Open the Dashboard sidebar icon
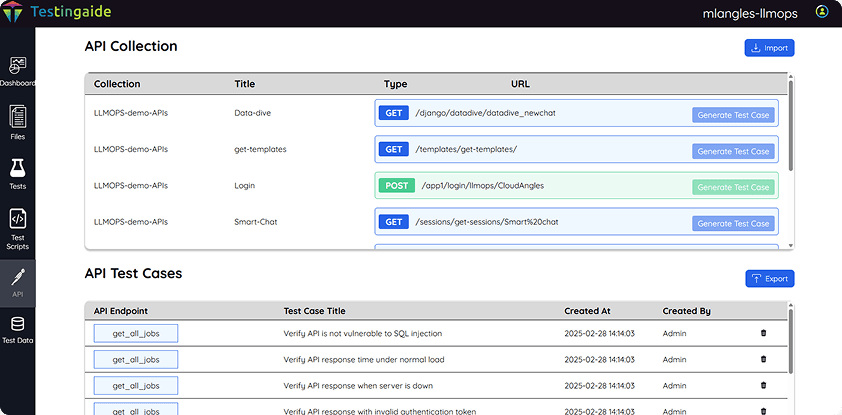 coord(17,66)
